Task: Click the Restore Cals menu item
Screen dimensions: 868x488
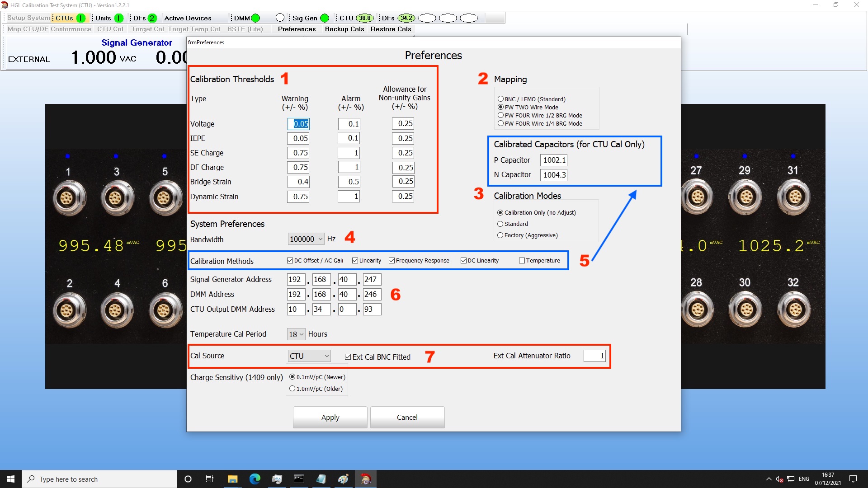Action: [391, 29]
